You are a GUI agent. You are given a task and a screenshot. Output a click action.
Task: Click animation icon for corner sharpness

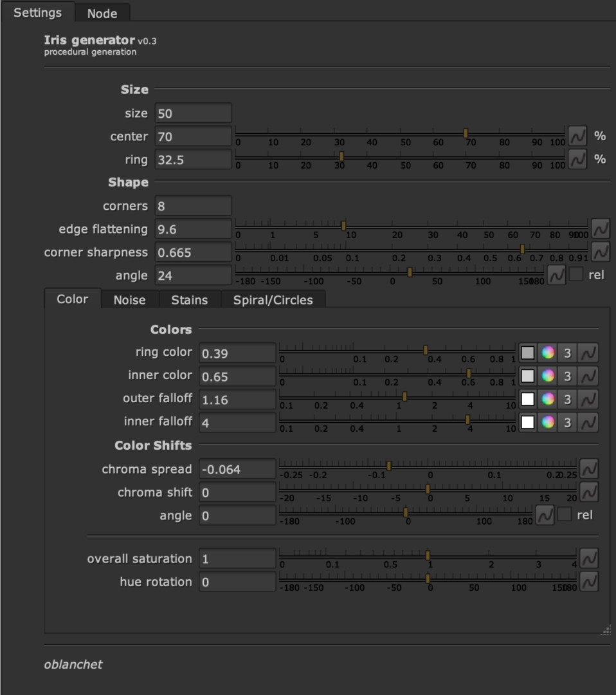pos(600,252)
